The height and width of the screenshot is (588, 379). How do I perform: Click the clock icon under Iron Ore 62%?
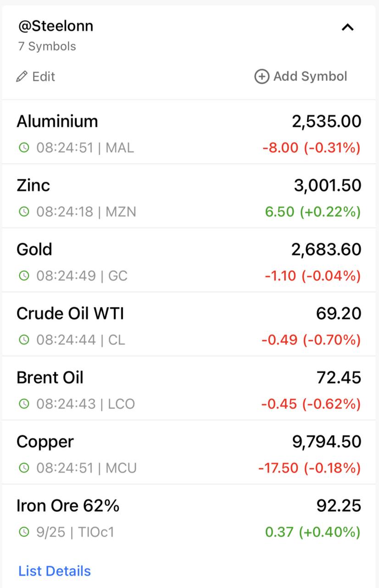pos(23,532)
